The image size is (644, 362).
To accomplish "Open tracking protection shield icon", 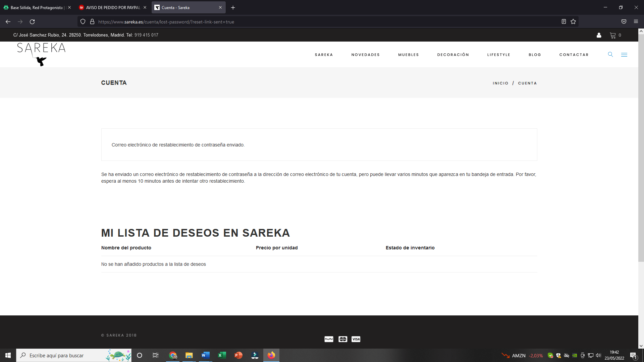I will pos(83,22).
